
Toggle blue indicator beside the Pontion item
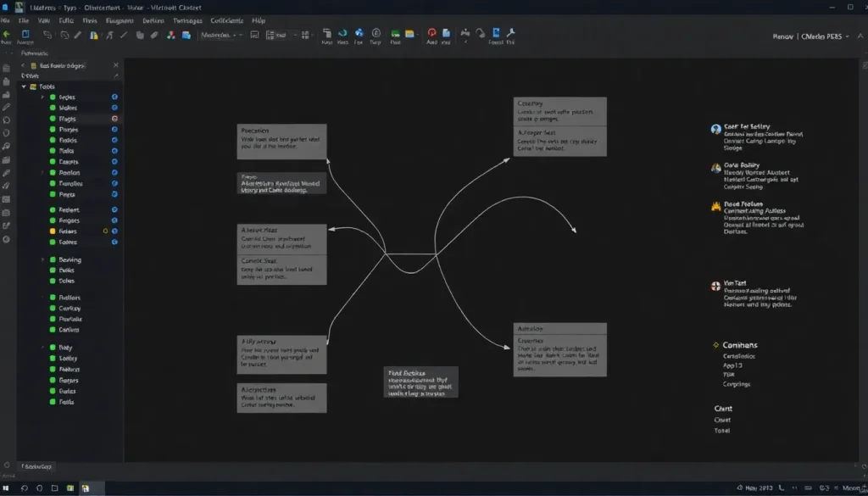click(x=114, y=172)
